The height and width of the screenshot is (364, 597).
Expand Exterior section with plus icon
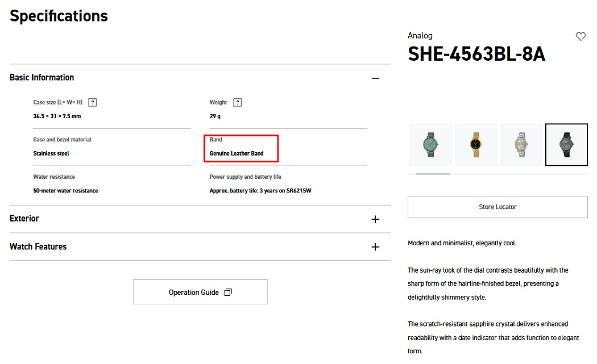375,219
